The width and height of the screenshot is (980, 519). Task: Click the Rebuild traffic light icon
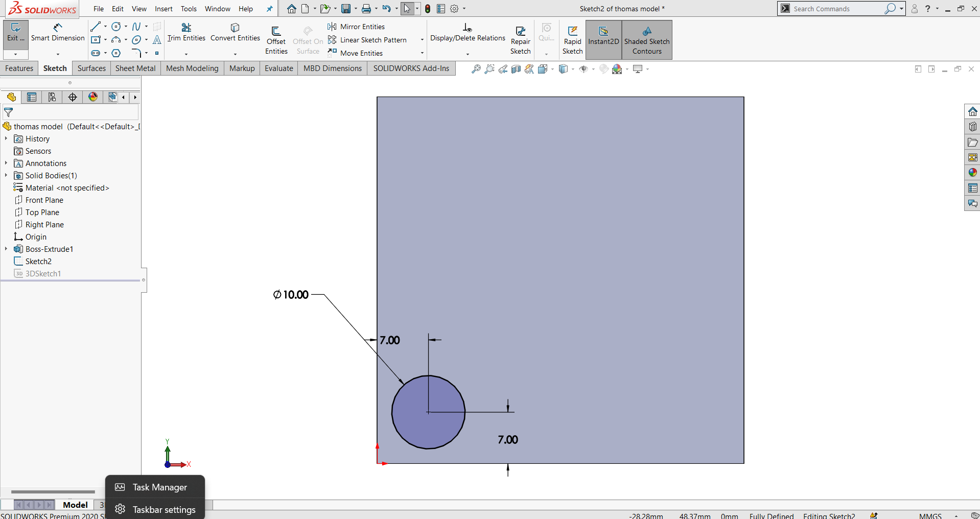coord(428,9)
